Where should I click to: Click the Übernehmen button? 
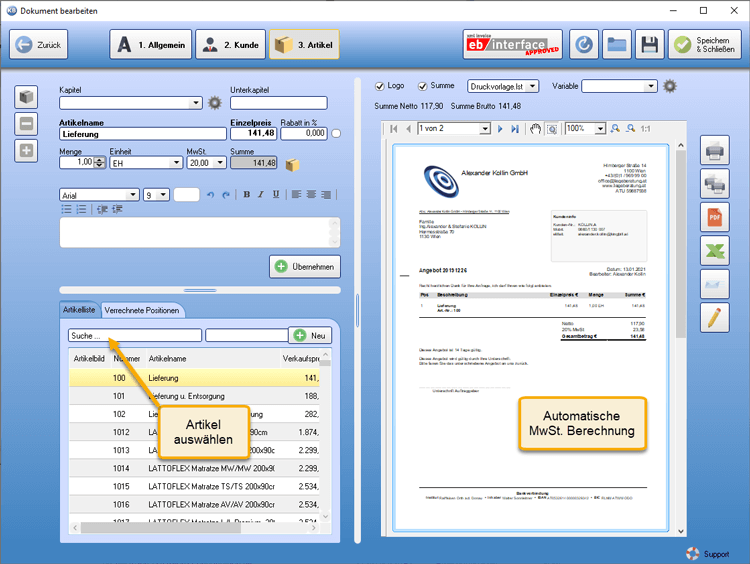305,266
